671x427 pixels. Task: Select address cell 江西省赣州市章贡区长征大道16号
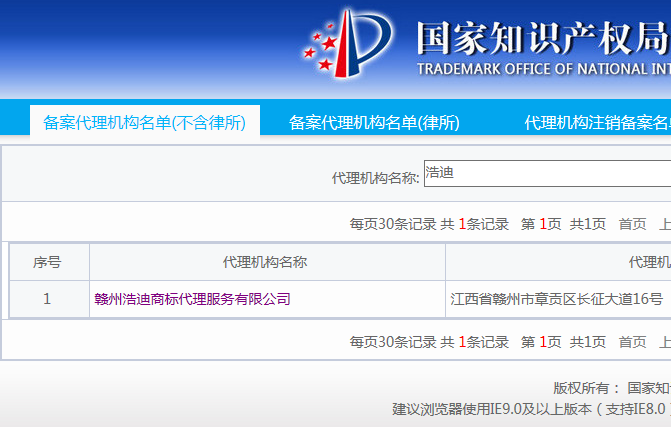tap(557, 299)
